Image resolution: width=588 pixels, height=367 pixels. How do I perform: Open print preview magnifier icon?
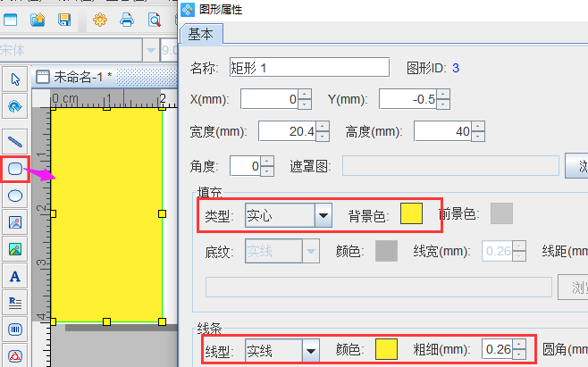point(154,19)
